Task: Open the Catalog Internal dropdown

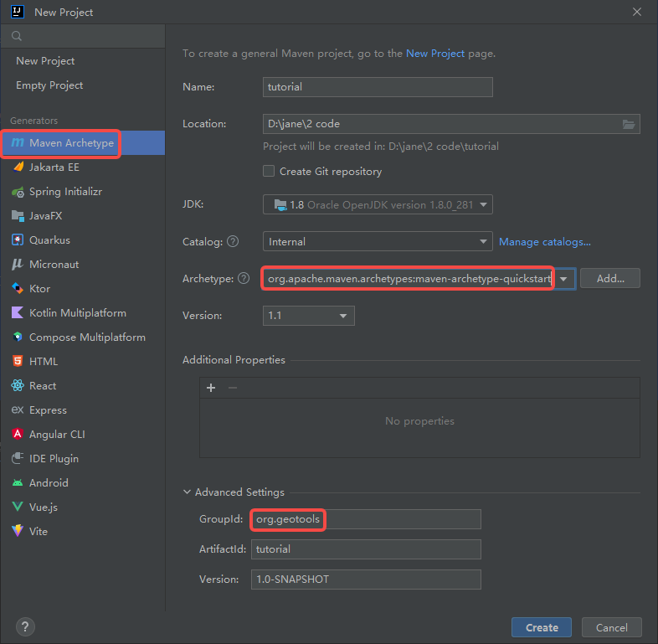Action: click(378, 242)
